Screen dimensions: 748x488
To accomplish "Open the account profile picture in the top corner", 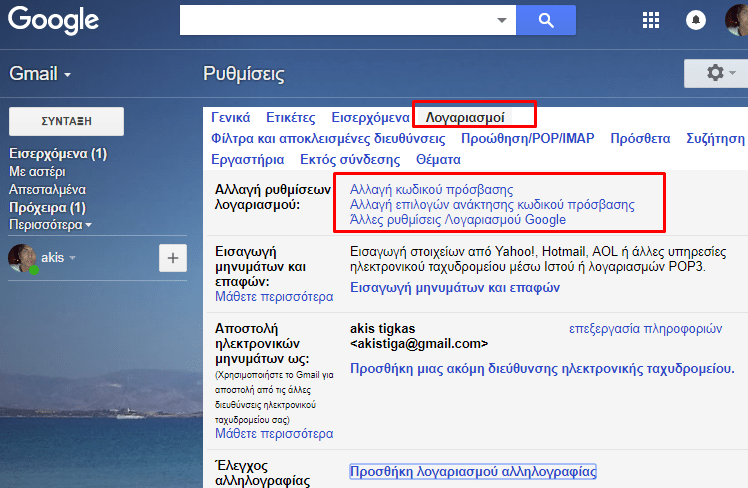I will click(736, 20).
